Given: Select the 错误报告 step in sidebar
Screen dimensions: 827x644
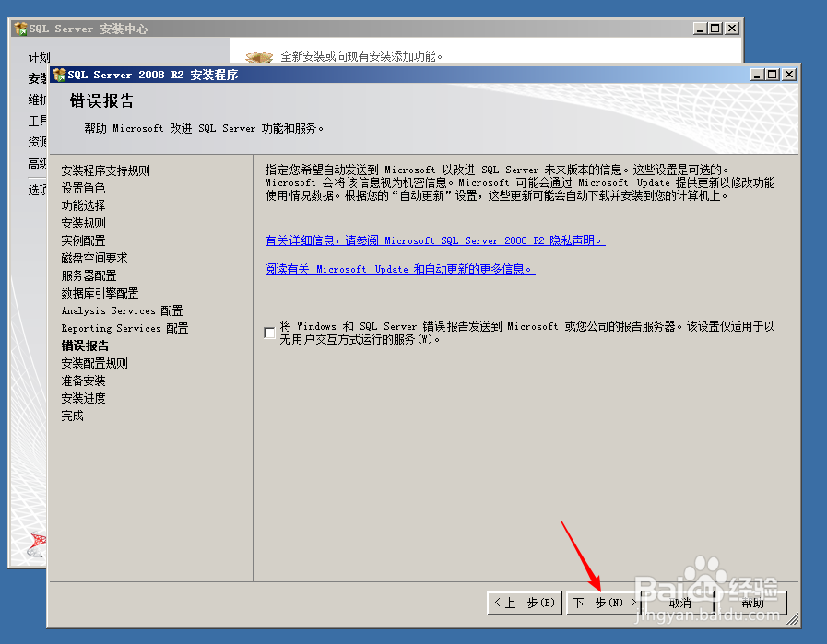Looking at the screenshot, I should 85,345.
